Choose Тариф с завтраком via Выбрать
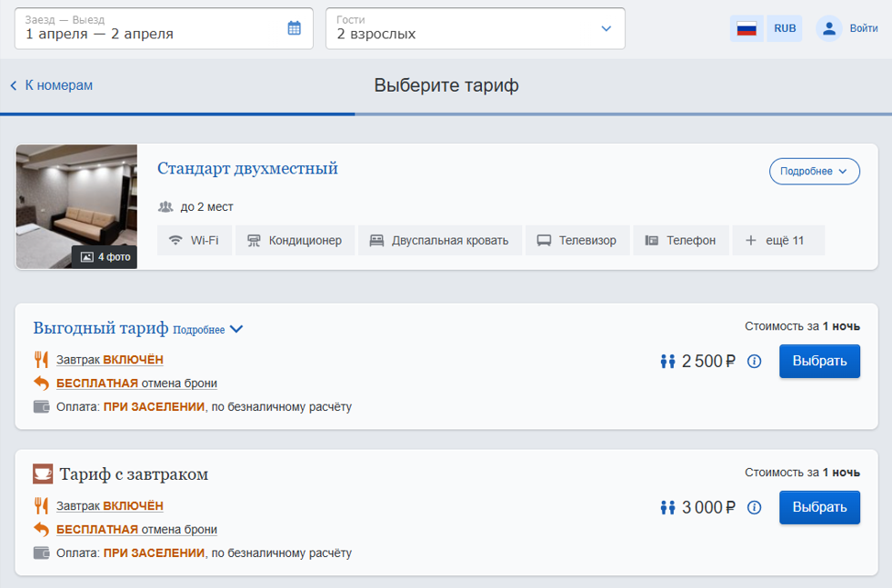892x588 pixels. 819,507
